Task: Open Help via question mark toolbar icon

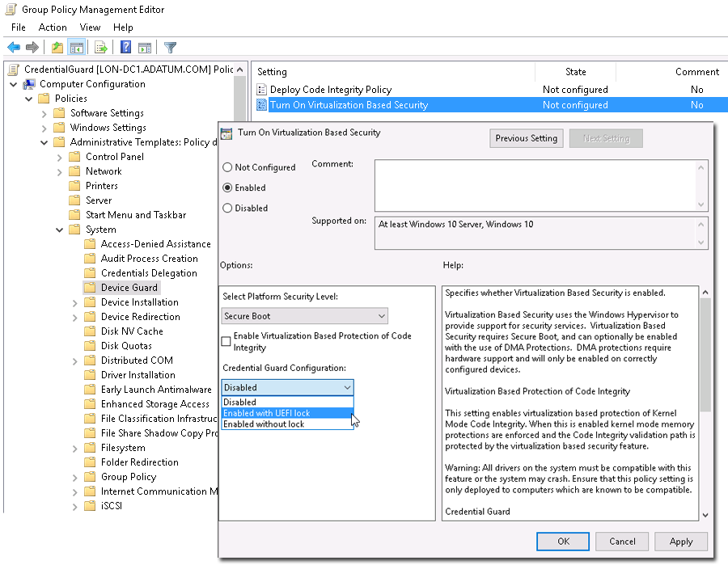Action: tap(125, 48)
